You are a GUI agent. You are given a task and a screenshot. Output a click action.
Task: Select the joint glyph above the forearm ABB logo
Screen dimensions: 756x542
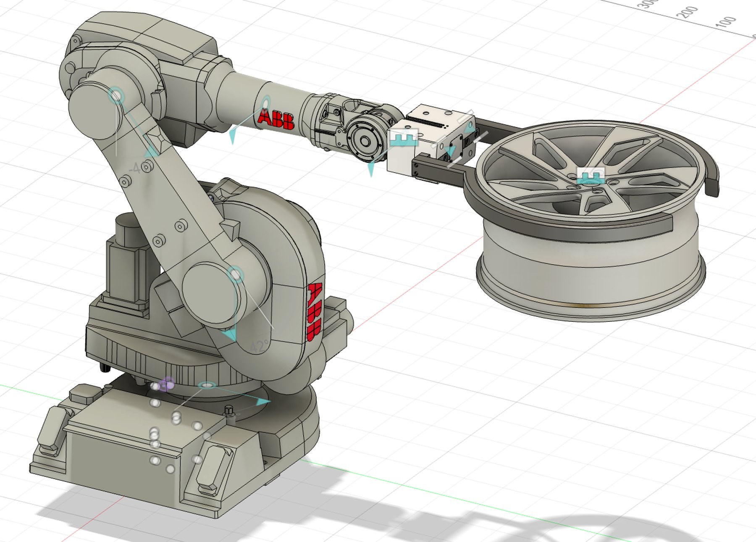tap(265, 103)
